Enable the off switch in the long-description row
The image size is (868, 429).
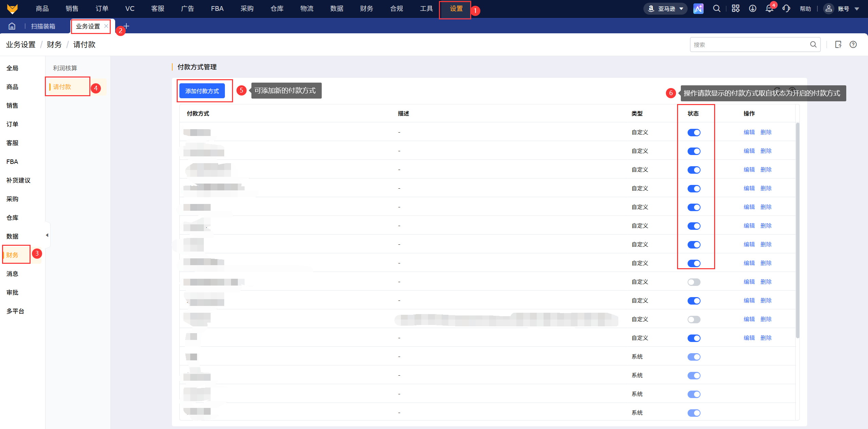(694, 320)
